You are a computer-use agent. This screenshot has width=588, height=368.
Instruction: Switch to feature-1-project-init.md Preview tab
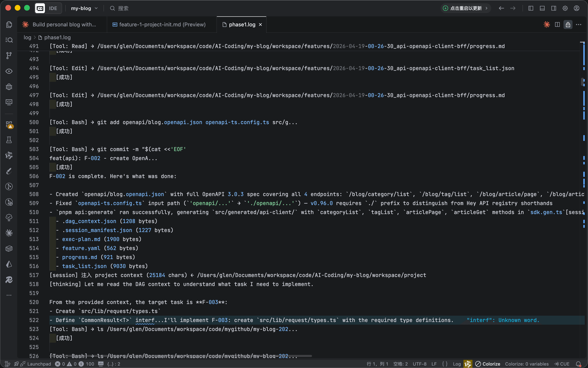pyautogui.click(x=162, y=25)
